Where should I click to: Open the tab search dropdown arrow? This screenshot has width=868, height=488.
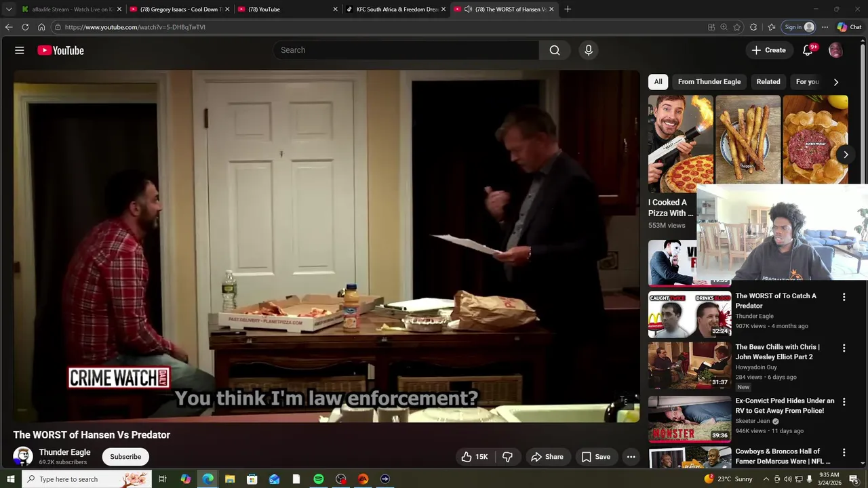click(x=9, y=9)
